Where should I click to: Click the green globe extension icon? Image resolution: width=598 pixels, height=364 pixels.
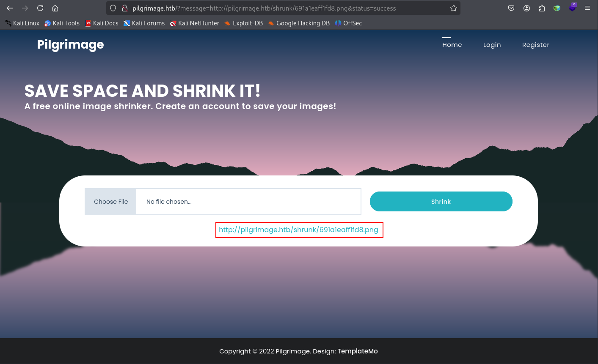tap(557, 8)
